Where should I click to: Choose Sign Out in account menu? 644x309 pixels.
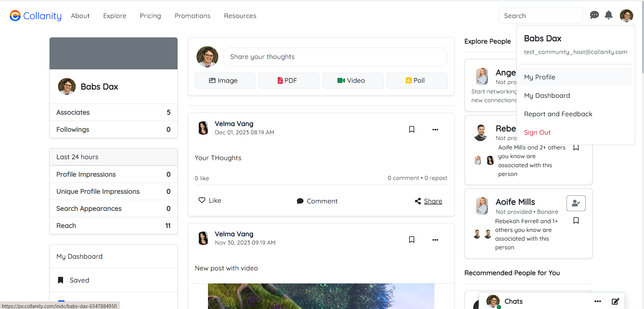point(537,132)
